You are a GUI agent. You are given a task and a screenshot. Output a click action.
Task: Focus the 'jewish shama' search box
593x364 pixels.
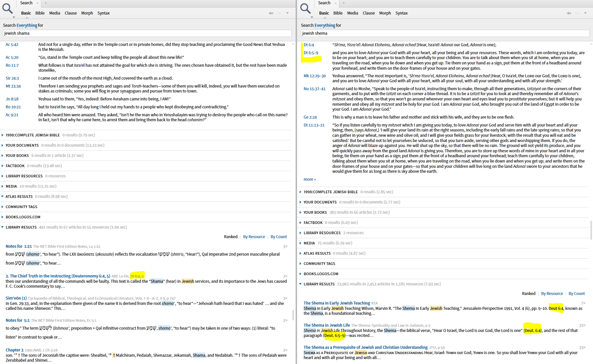(x=147, y=33)
